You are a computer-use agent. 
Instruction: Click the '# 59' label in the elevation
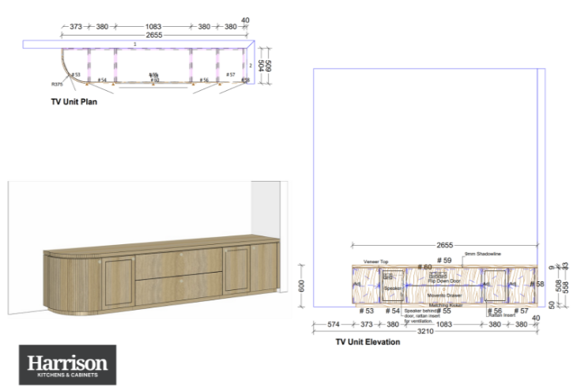coord(444,260)
